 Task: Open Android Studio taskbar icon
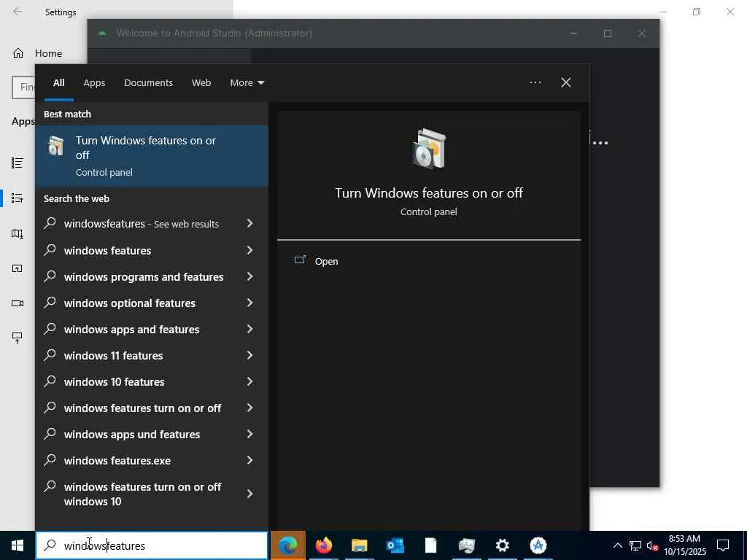538,545
